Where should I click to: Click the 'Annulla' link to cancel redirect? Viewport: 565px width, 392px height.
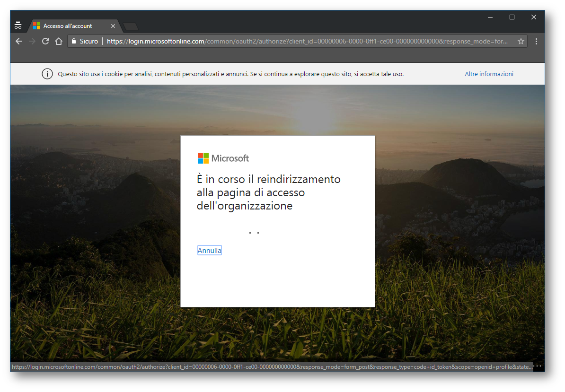(209, 251)
